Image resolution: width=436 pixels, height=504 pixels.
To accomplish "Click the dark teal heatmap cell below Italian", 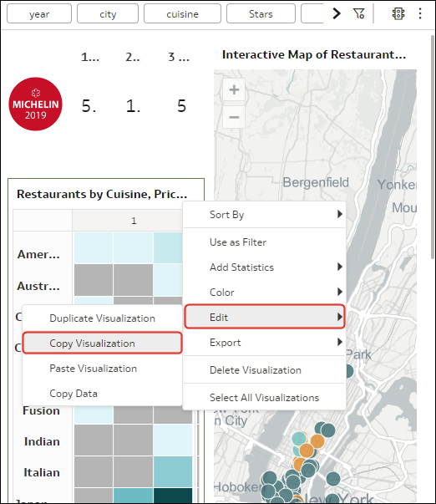I will [x=173, y=496].
